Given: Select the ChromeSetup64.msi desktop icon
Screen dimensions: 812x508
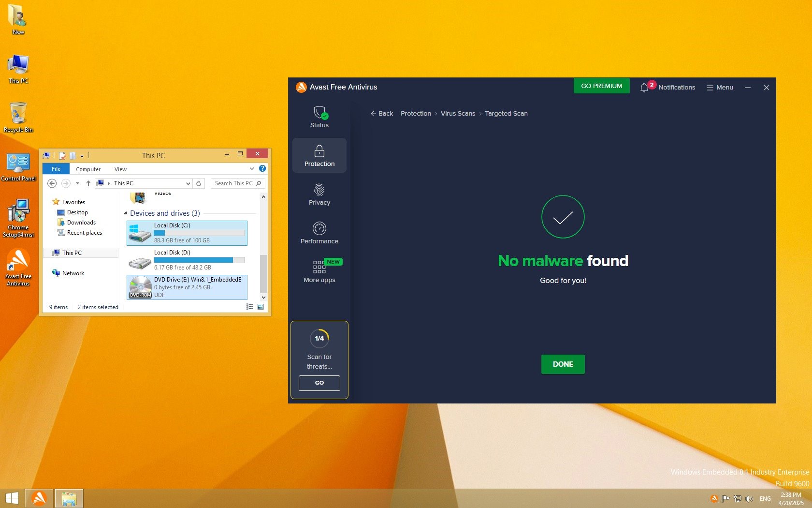Looking at the screenshot, I should click(x=18, y=219).
